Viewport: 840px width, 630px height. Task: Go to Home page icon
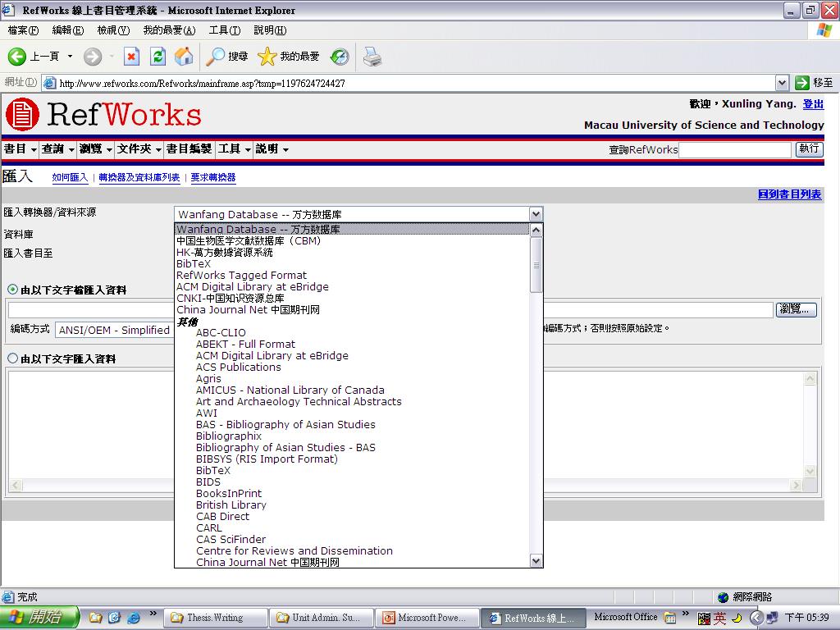click(184, 57)
